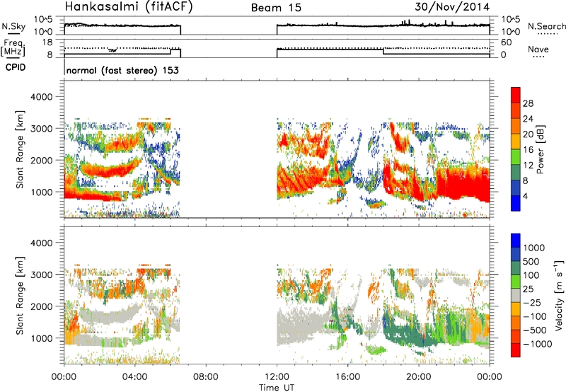Image resolution: width=566 pixels, height=392 pixels.
Task: Click the 'Power [dB]' colorbar label
Action: pyautogui.click(x=540, y=149)
